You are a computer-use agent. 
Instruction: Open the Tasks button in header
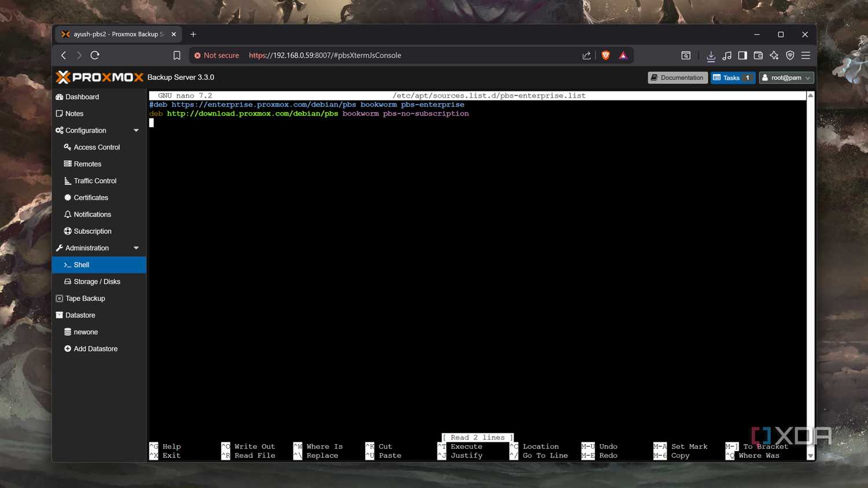[x=733, y=77]
